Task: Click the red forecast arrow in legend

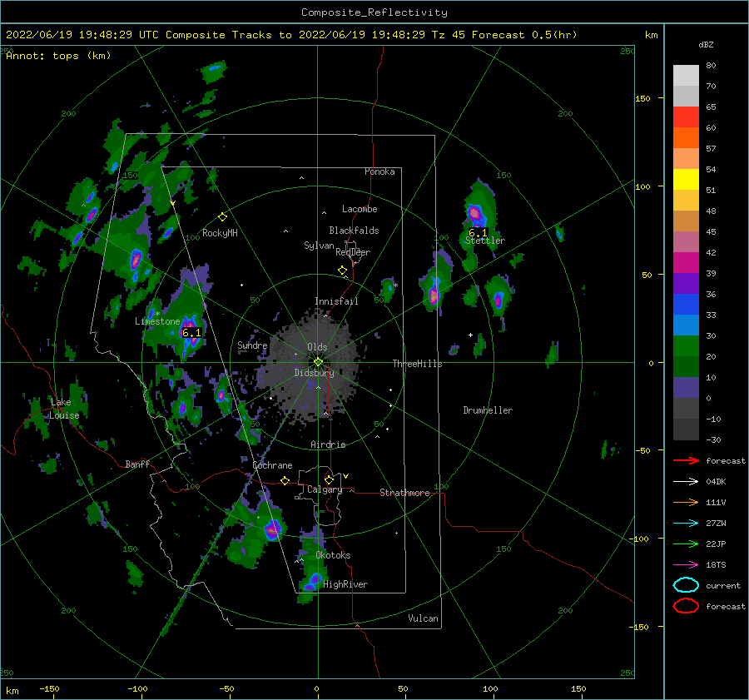Action: [686, 460]
